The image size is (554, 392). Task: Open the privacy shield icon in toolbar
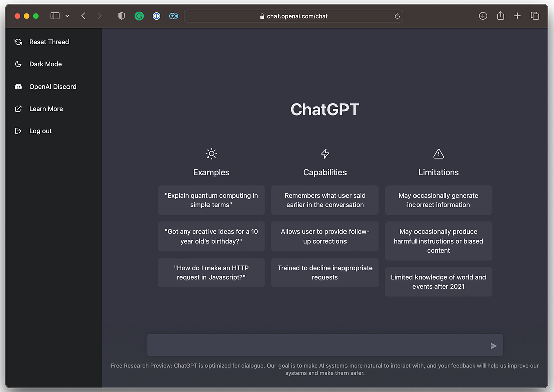pos(121,16)
